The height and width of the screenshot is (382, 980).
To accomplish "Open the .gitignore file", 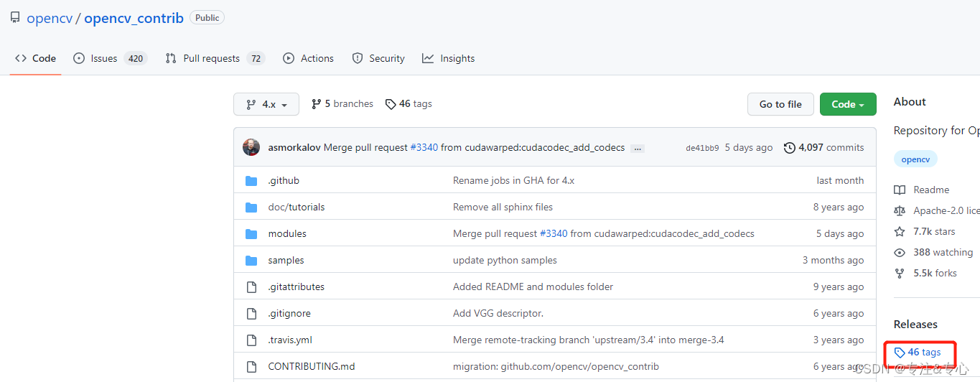I will coord(289,313).
